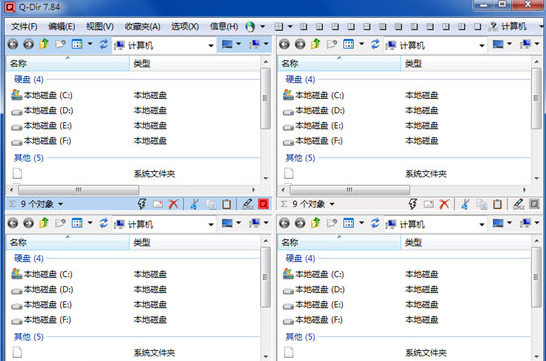Viewport: 546px width, 361px height.
Task: Go up one folder in top-right pane
Action: tap(316, 44)
